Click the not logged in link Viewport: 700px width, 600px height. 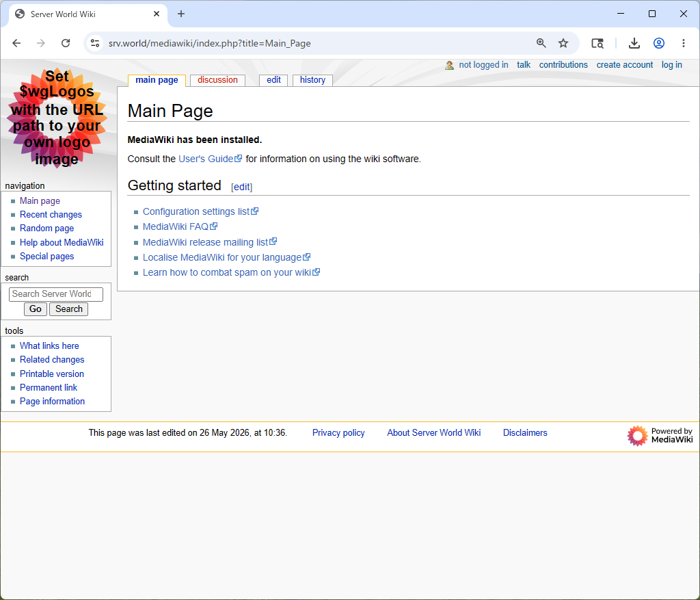[483, 65]
